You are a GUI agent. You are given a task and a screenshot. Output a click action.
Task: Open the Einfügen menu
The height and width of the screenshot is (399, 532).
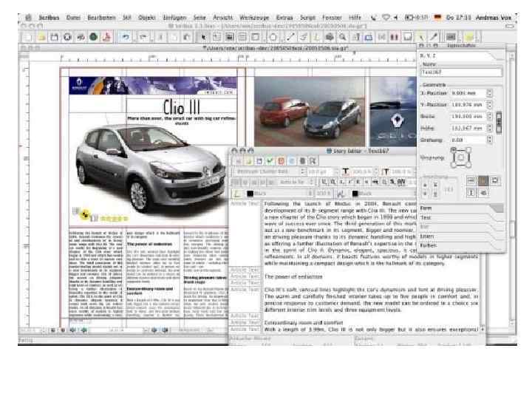click(x=174, y=17)
